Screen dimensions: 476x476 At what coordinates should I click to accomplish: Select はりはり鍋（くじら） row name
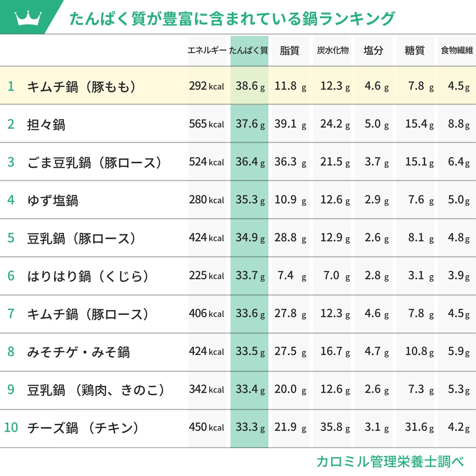[88, 276]
